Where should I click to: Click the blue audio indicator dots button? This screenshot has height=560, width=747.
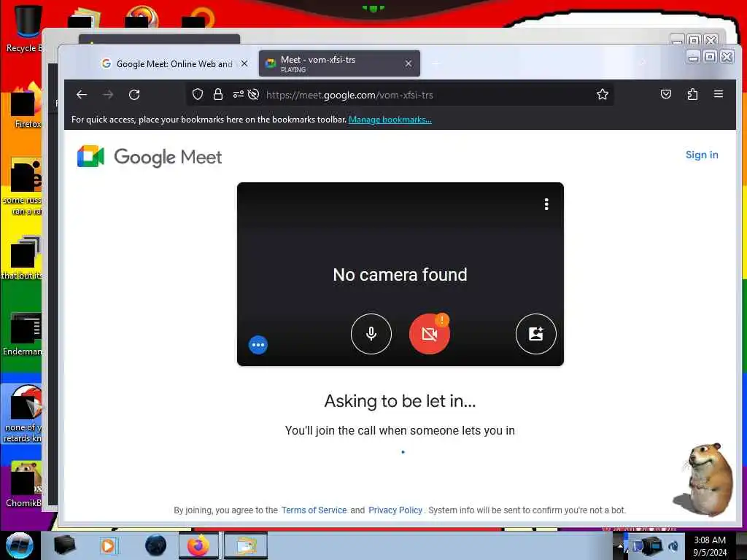click(x=258, y=345)
